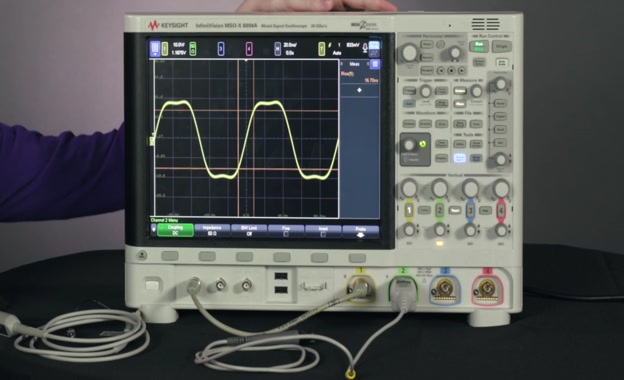The width and height of the screenshot is (624, 380).
Task: Push the Help button between channels 3 and 4
Action: pos(485,210)
